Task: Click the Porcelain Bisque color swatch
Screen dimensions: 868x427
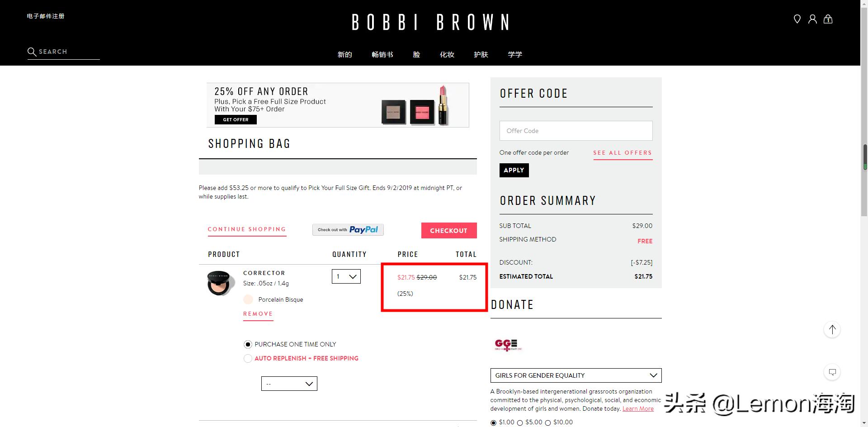Action: click(248, 299)
